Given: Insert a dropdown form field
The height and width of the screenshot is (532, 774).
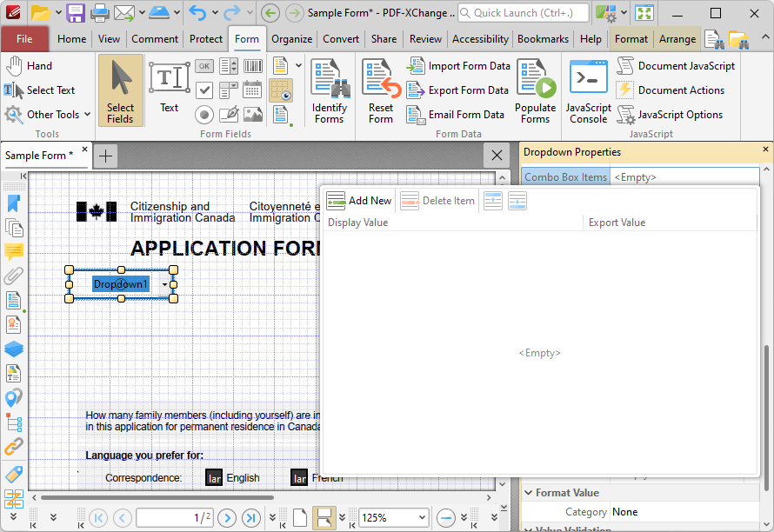Looking at the screenshot, I should point(228,90).
